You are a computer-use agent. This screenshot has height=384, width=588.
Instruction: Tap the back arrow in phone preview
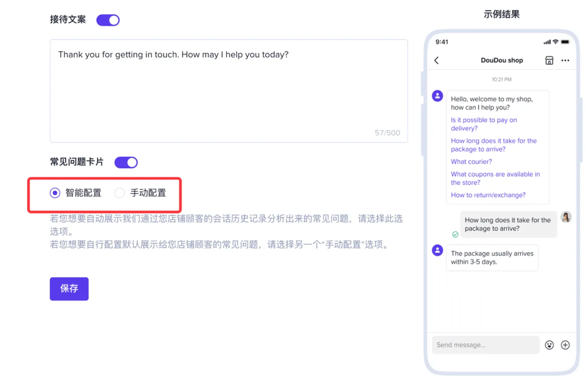pyautogui.click(x=436, y=60)
